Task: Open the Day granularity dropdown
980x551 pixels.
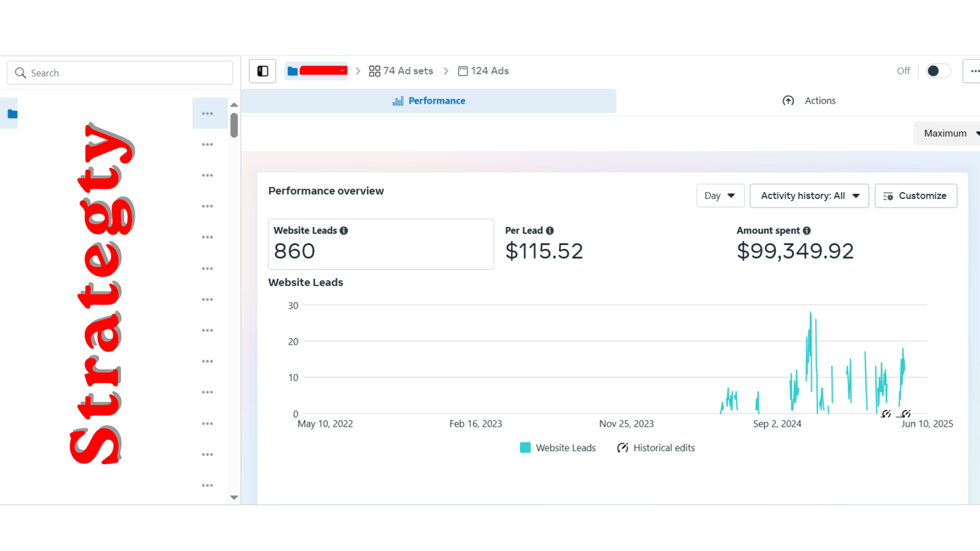Action: [x=720, y=196]
